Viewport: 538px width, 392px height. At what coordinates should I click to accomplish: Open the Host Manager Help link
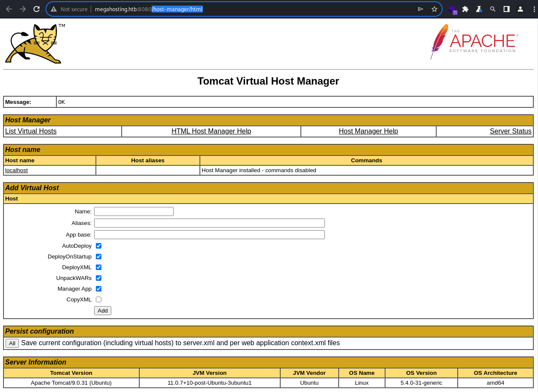pyautogui.click(x=368, y=131)
